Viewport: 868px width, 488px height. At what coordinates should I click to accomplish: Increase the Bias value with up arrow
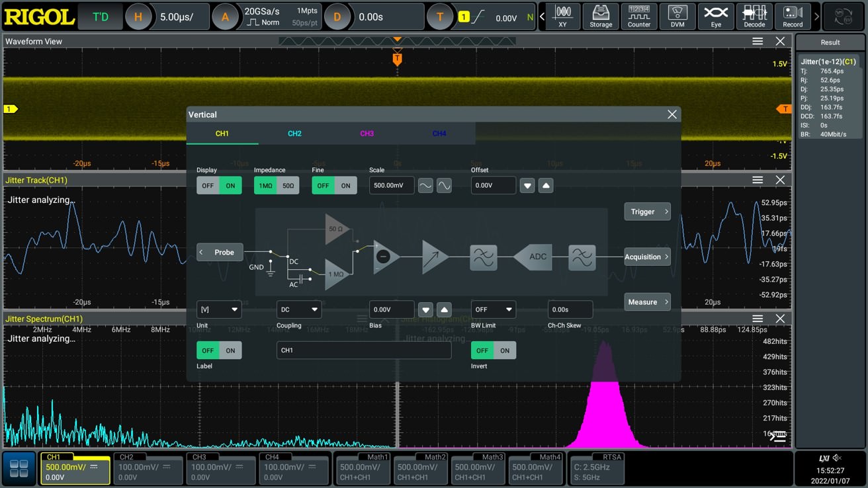444,309
